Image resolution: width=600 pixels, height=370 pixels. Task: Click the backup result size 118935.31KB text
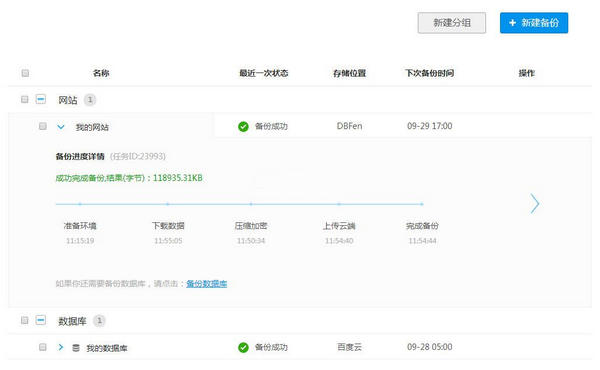[178, 178]
